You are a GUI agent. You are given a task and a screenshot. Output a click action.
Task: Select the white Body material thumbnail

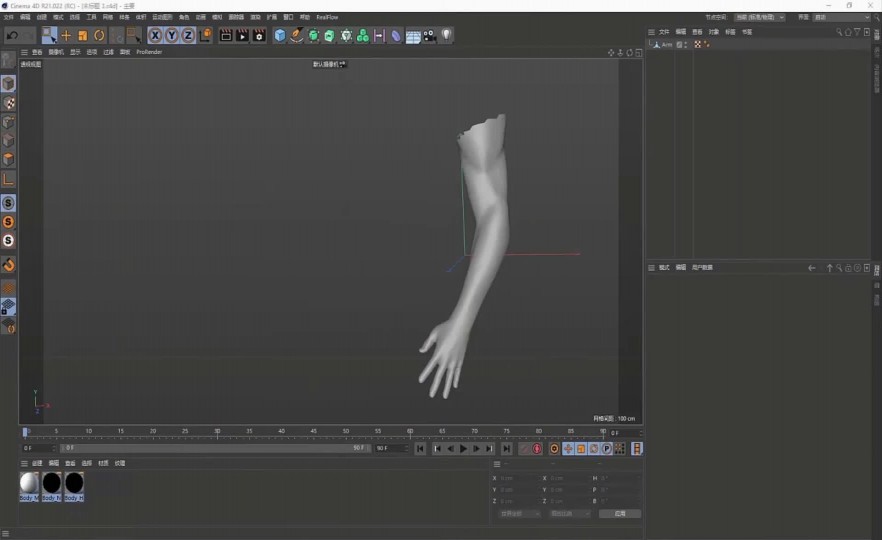click(29, 487)
